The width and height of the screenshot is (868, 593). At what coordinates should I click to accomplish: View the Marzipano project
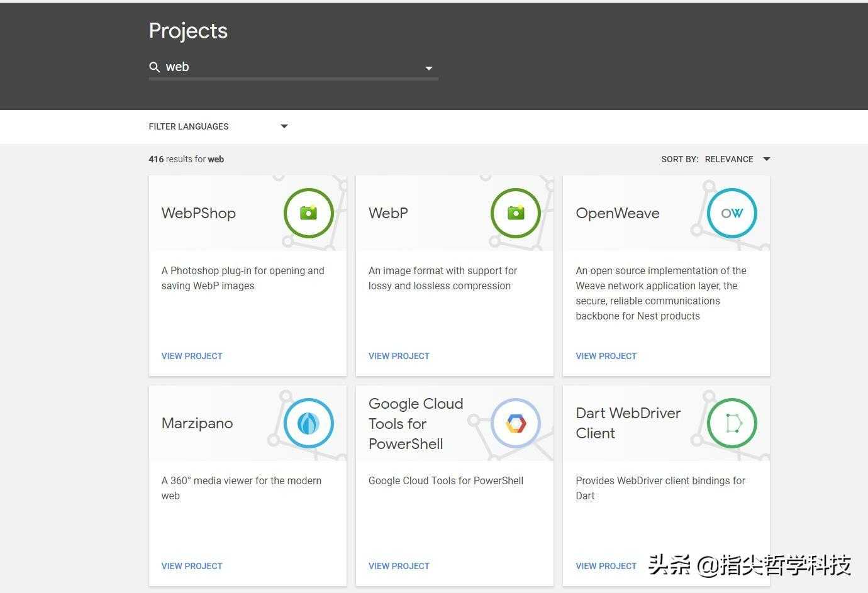[x=192, y=566]
